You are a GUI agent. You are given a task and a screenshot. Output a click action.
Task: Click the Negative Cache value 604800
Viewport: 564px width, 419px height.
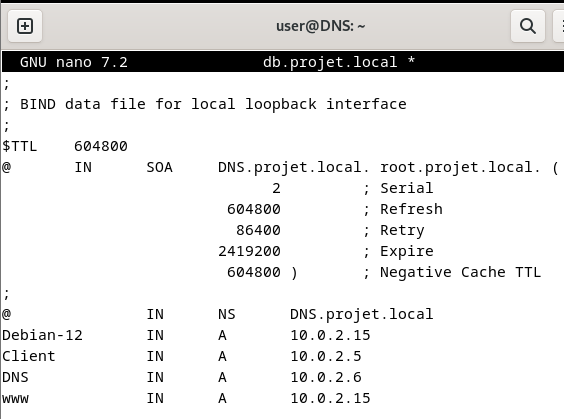click(x=254, y=272)
